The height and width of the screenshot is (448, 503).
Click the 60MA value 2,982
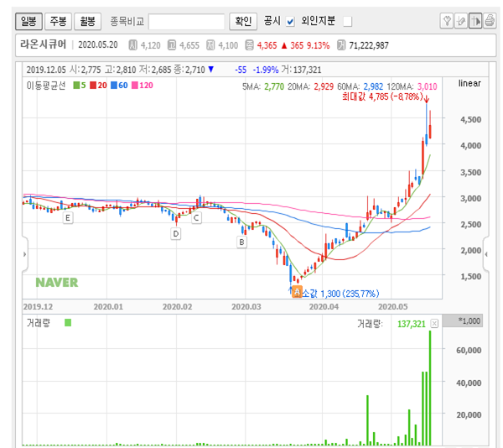[373, 86]
